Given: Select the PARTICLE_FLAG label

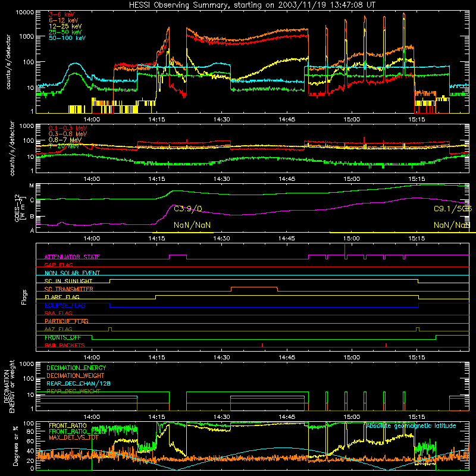Looking at the screenshot, I should click(x=67, y=321).
